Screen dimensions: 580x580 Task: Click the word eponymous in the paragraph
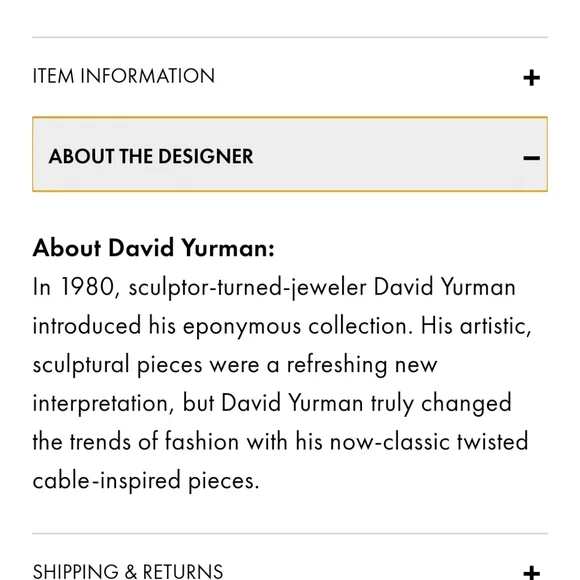(242, 327)
